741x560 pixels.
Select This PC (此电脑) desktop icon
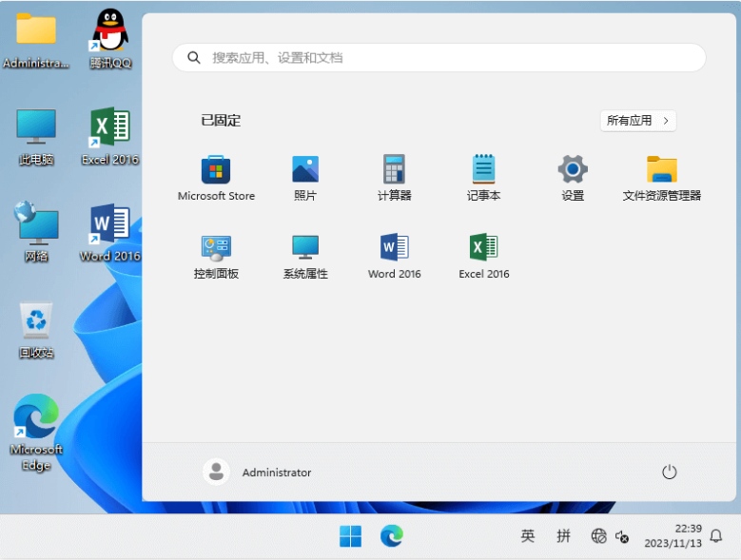tap(36, 137)
